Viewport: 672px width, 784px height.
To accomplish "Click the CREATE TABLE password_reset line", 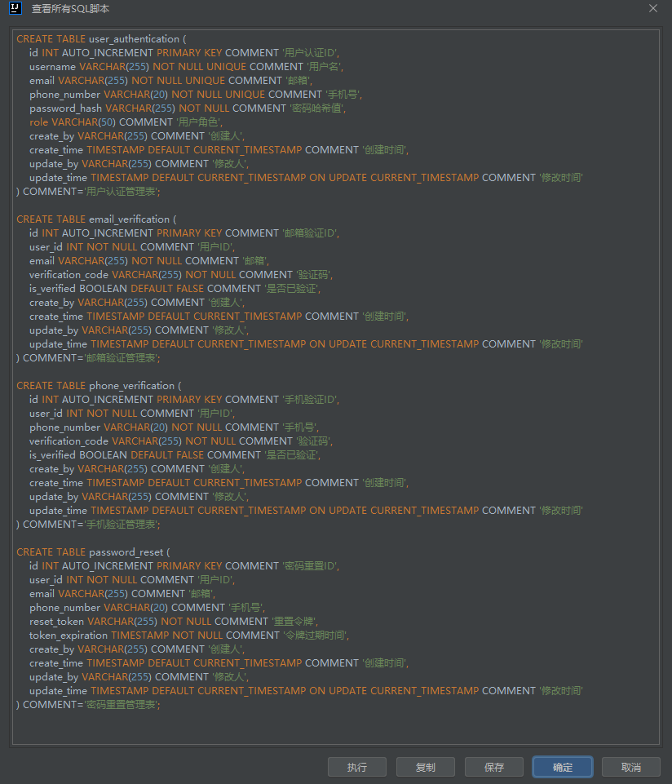I will pos(93,551).
